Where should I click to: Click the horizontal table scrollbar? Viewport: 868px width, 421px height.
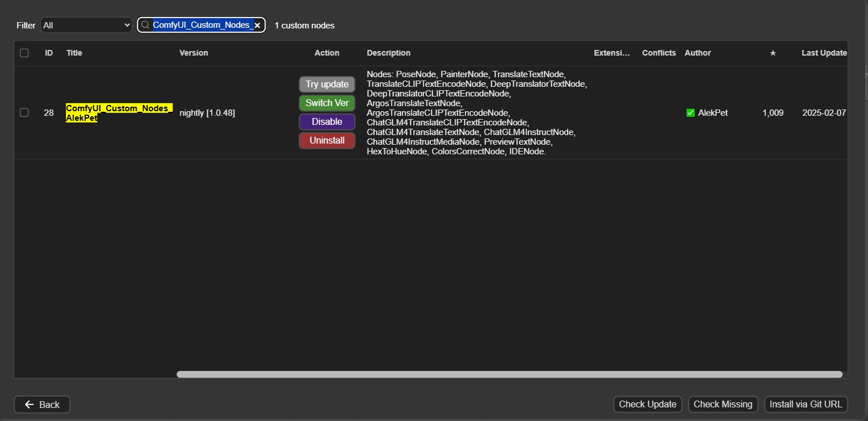509,374
